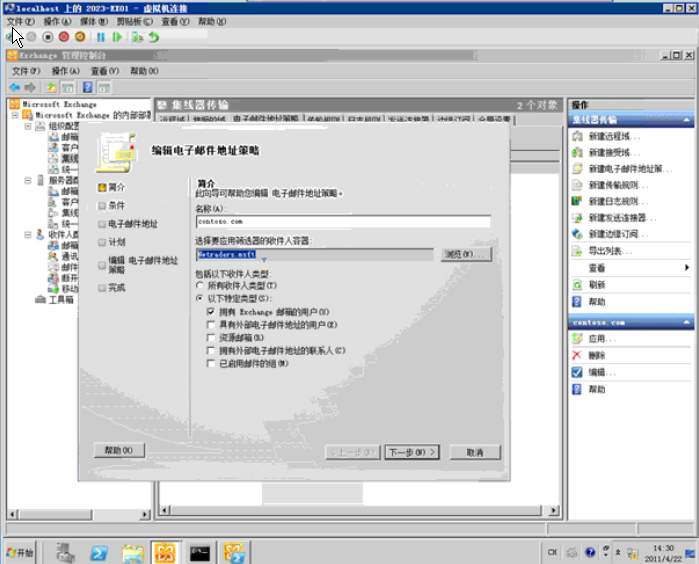Click the 下一步 button in the wizard
The width and height of the screenshot is (699, 564).
click(412, 452)
